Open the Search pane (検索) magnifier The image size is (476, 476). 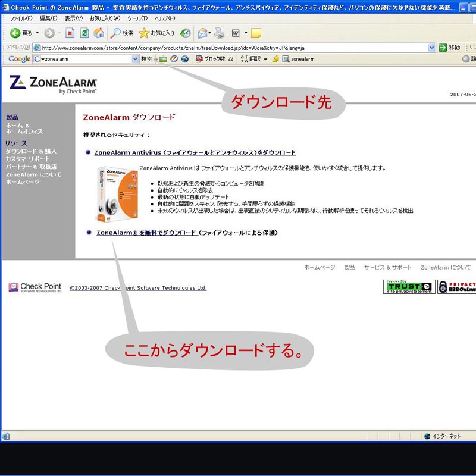pyautogui.click(x=122, y=33)
